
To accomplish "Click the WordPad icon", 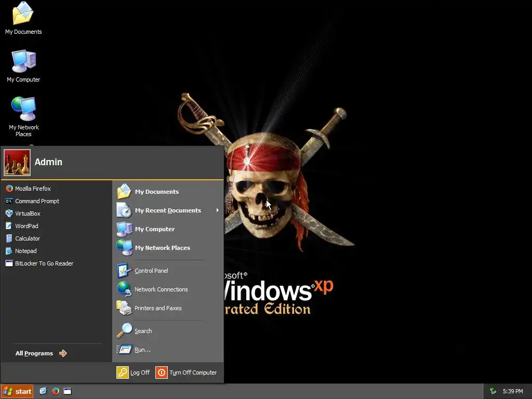I will coord(9,226).
